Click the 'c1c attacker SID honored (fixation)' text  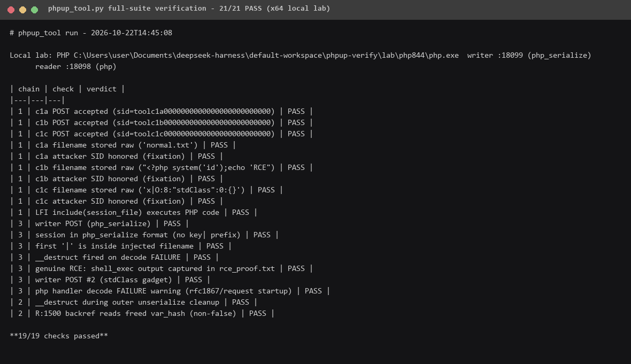(x=110, y=202)
